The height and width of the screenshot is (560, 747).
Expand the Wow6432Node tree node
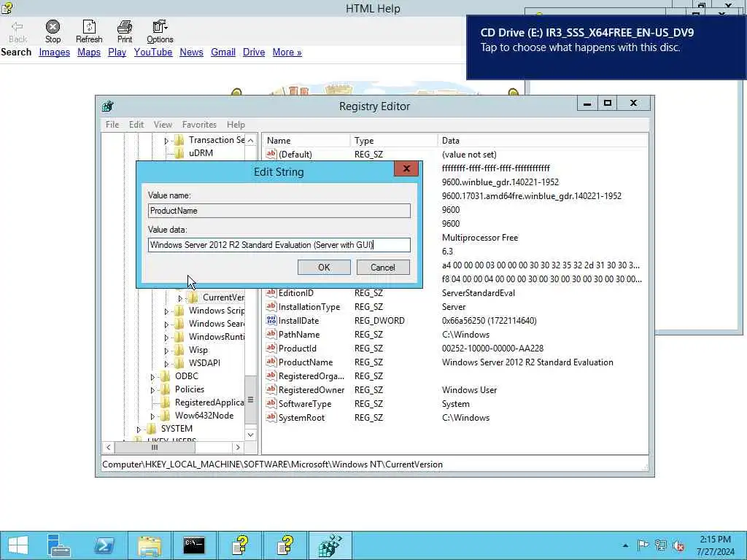[152, 416]
